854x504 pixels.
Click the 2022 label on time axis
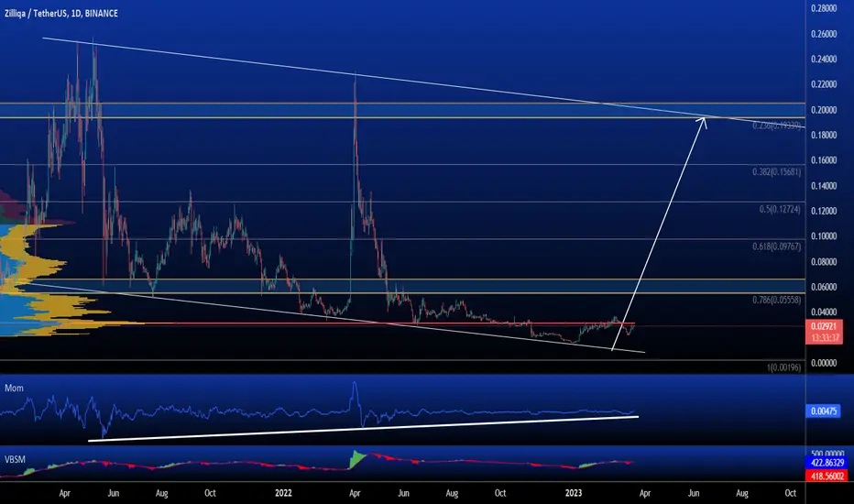[x=283, y=493]
